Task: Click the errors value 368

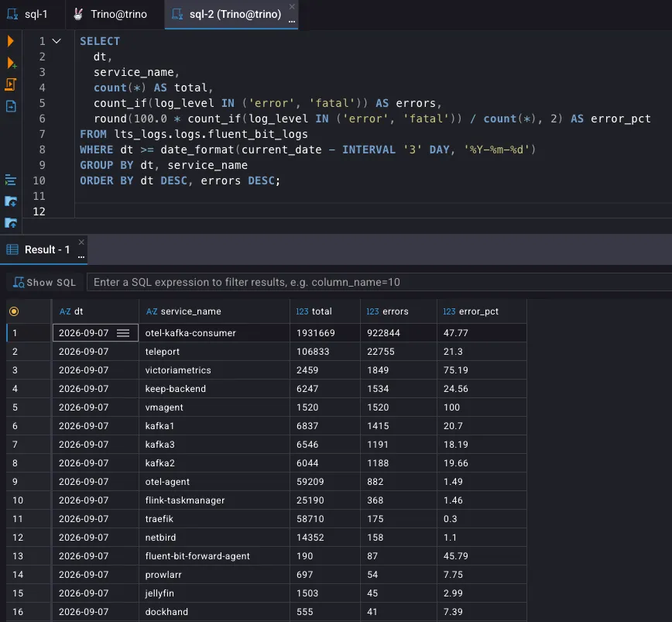Action: 375,500
